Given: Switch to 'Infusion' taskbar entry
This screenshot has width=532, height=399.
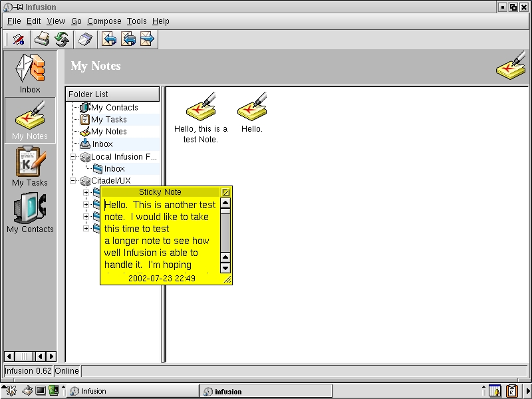Looking at the screenshot, I should pyautogui.click(x=132, y=391).
